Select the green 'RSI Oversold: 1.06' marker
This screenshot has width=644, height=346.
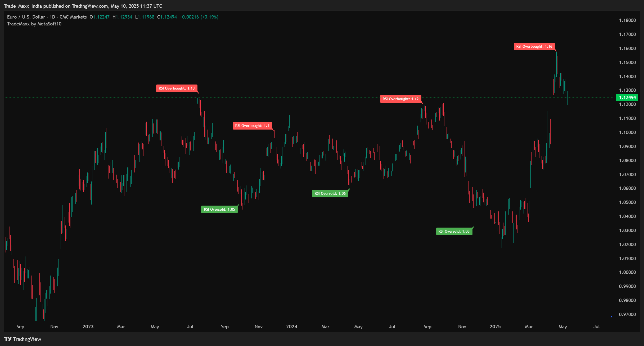pos(330,193)
